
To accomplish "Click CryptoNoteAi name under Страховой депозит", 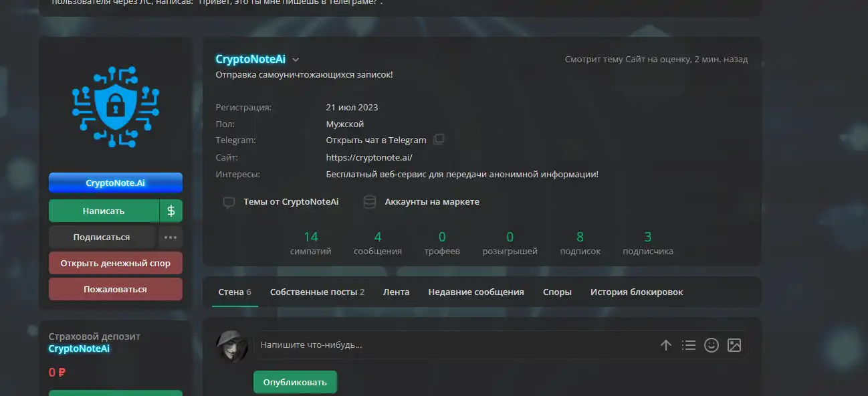I will pyautogui.click(x=79, y=349).
